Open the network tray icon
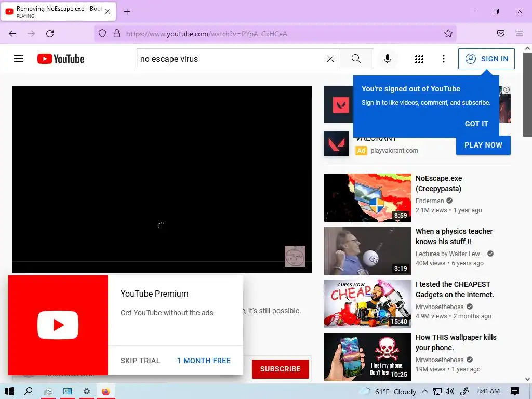This screenshot has height=399, width=532. tap(437, 392)
